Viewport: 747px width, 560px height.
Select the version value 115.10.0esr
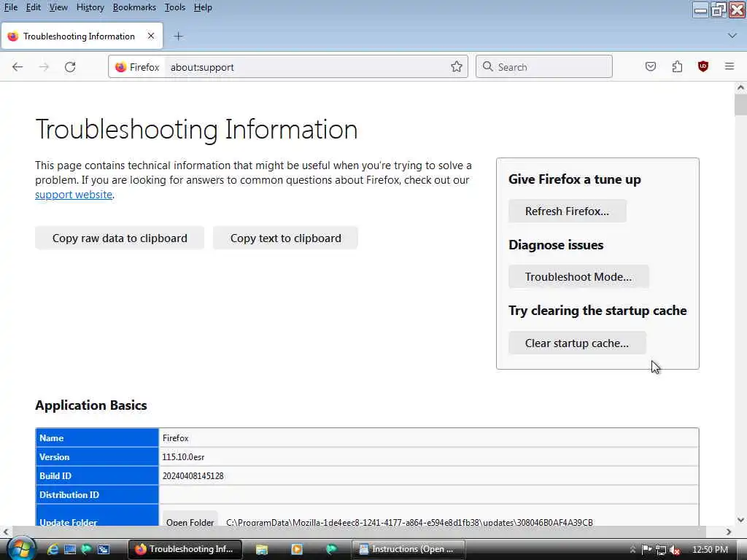pos(183,457)
